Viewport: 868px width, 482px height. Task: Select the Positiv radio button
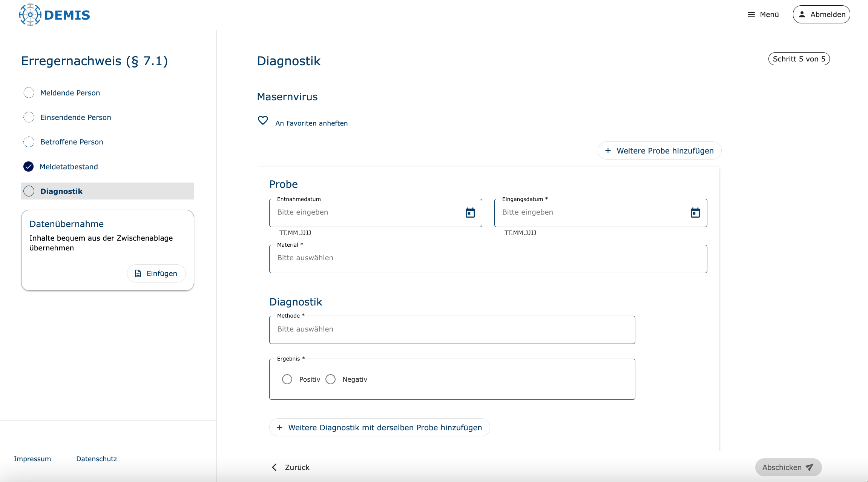coord(287,379)
